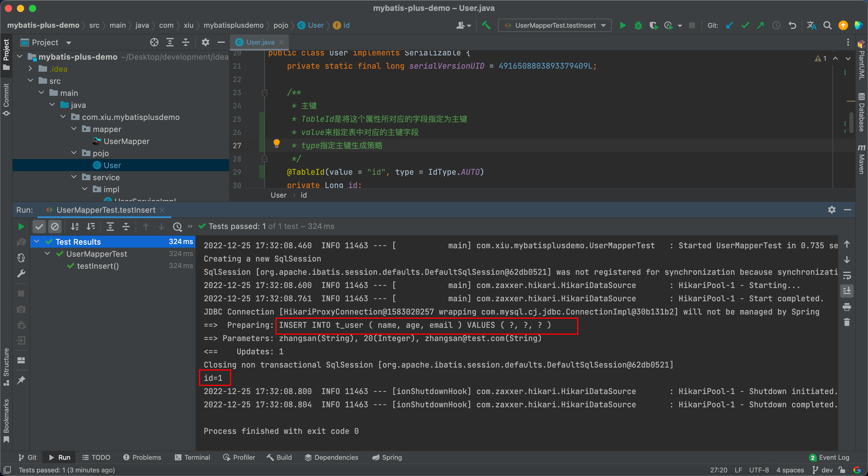The width and height of the screenshot is (868, 476).
Task: Open the Translate icon in the toolbar
Action: (811, 25)
